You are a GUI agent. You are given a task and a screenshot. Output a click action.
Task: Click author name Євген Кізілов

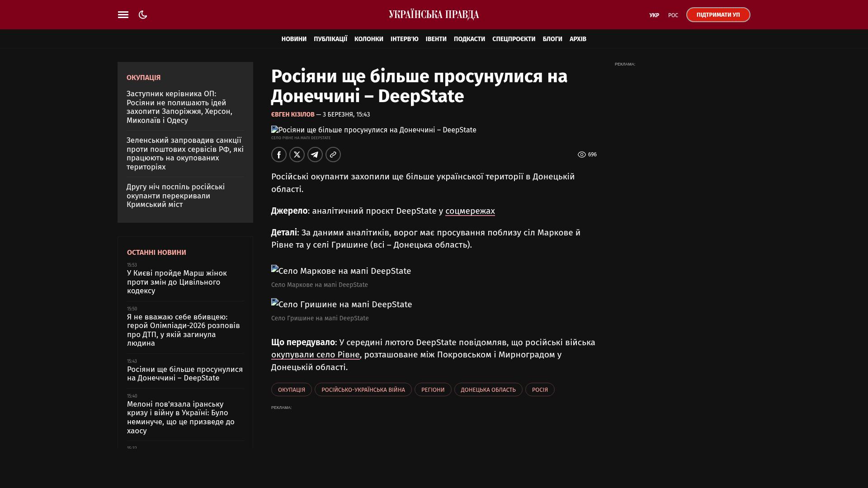pyautogui.click(x=292, y=115)
